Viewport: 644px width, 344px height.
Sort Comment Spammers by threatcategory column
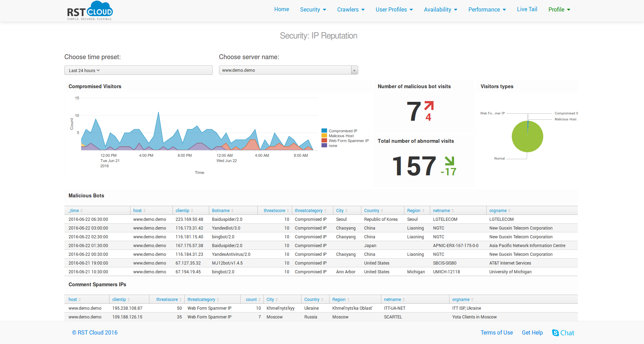point(203,300)
